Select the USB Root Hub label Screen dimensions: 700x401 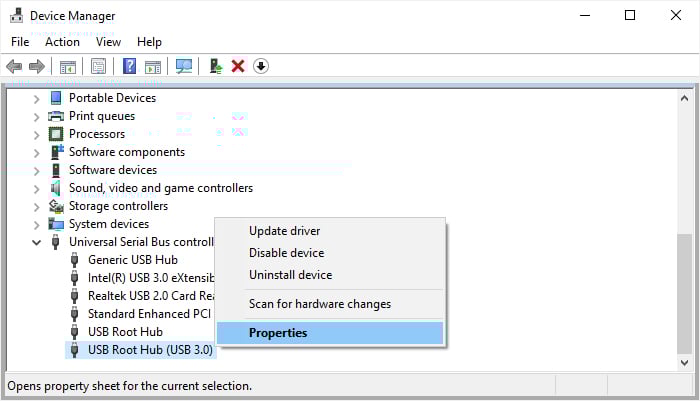tap(125, 332)
